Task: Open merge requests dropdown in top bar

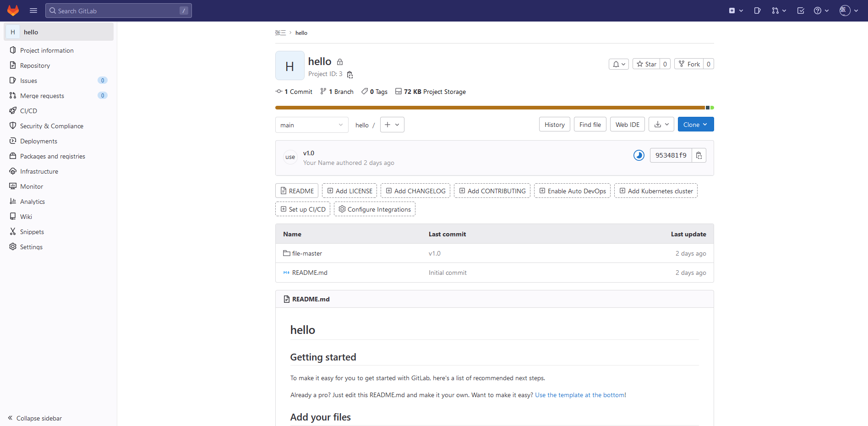Action: point(779,11)
